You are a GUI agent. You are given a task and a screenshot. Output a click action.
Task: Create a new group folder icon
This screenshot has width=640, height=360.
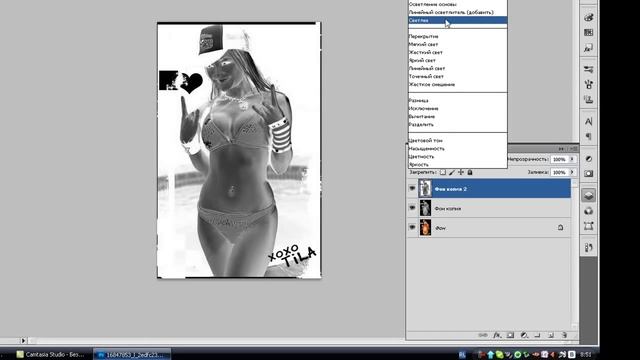(x=537, y=335)
